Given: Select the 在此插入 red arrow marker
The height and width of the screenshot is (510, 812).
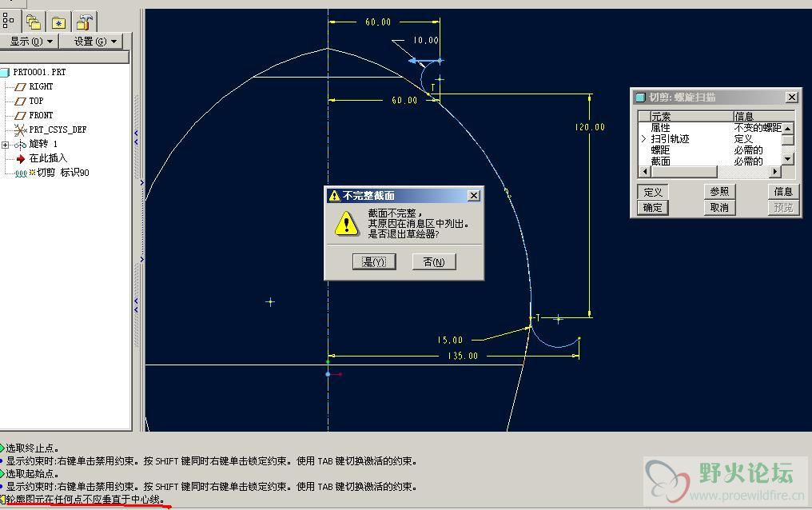Looking at the screenshot, I should pyautogui.click(x=21, y=158).
